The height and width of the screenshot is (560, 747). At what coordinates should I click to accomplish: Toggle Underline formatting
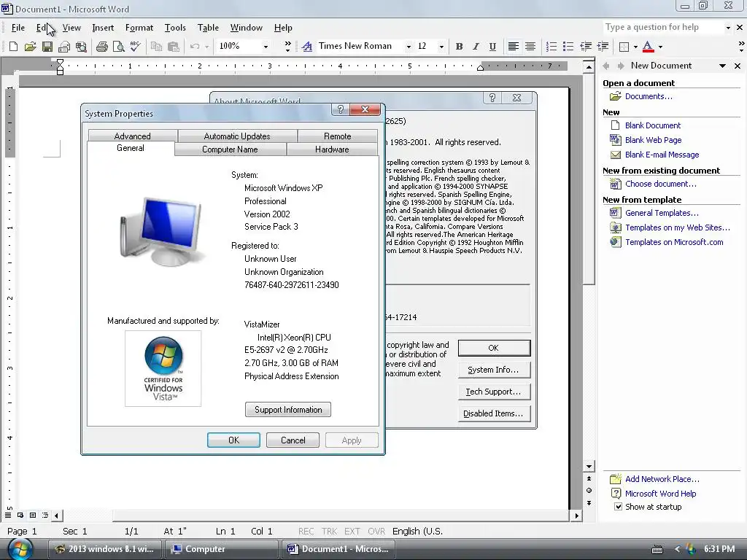tap(492, 46)
